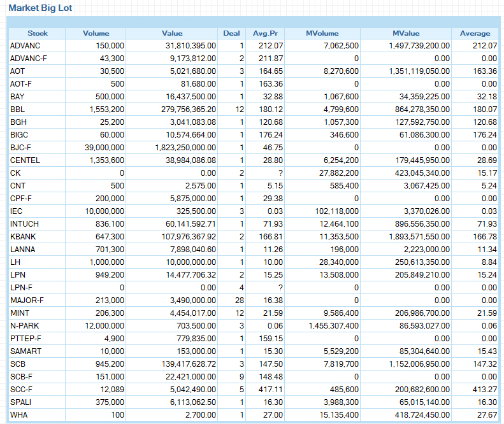The width and height of the screenshot is (504, 424).
Task: Click AOT MVolume 8,270,600
Action: [341, 71]
